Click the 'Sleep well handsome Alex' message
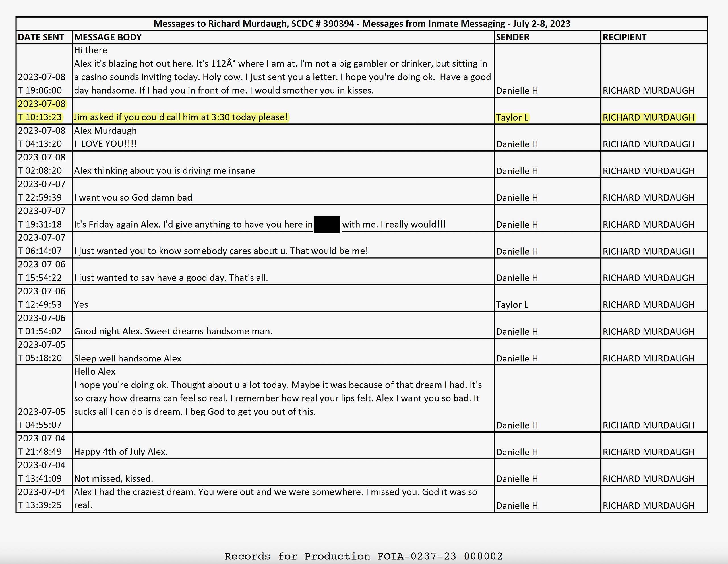Image resolution: width=728 pixels, height=564 pixels. [x=127, y=358]
